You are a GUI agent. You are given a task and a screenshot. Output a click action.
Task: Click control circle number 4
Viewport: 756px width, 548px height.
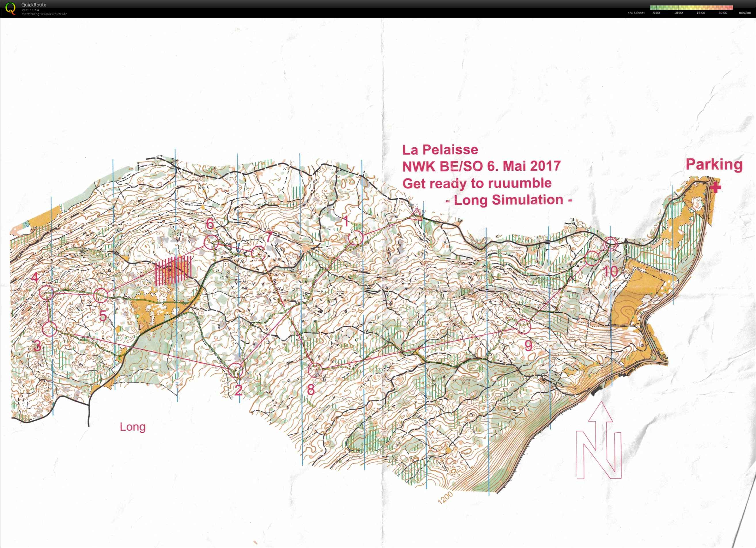click(x=46, y=293)
